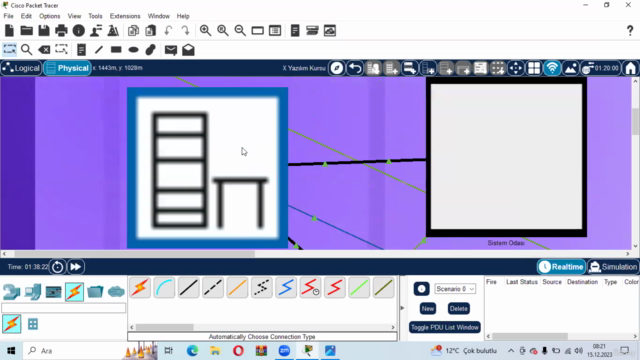Open the Tools menu
Screen dimensions: 640x360
(x=95, y=16)
